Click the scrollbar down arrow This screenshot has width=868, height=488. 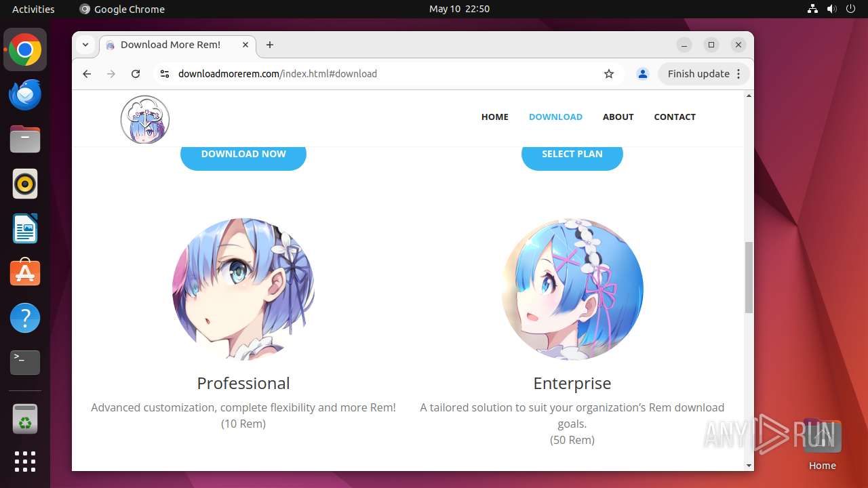[x=749, y=466]
